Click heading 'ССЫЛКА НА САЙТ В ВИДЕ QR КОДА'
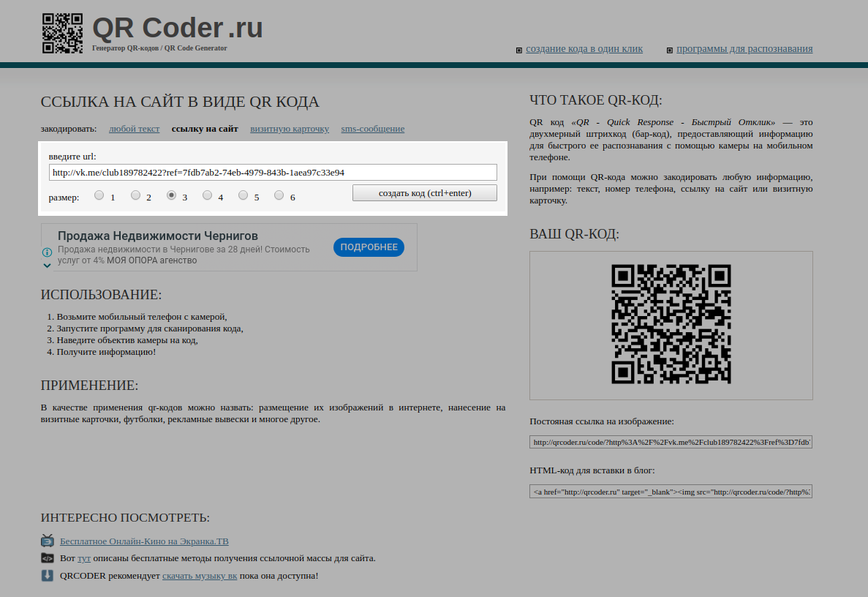This screenshot has width=868, height=597. pyautogui.click(x=180, y=102)
